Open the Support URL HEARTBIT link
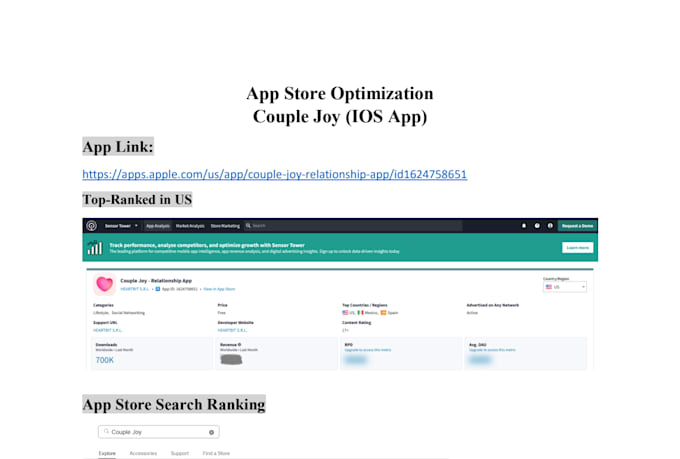This screenshot has width=680, height=459. [108, 330]
